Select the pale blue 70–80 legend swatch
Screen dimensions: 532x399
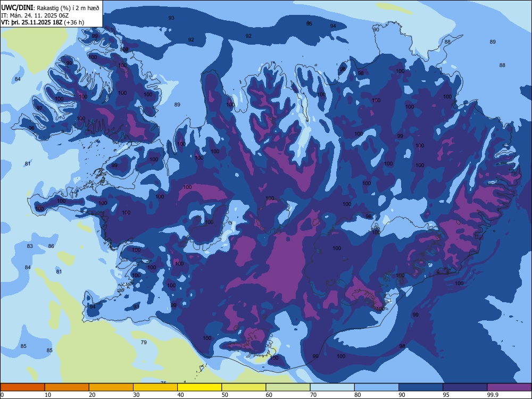click(332, 387)
